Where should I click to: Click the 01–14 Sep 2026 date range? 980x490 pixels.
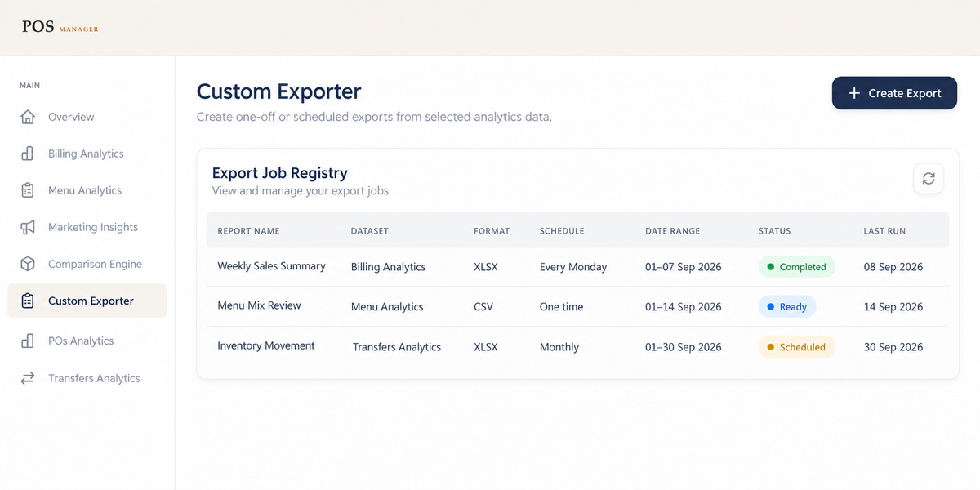pos(684,307)
